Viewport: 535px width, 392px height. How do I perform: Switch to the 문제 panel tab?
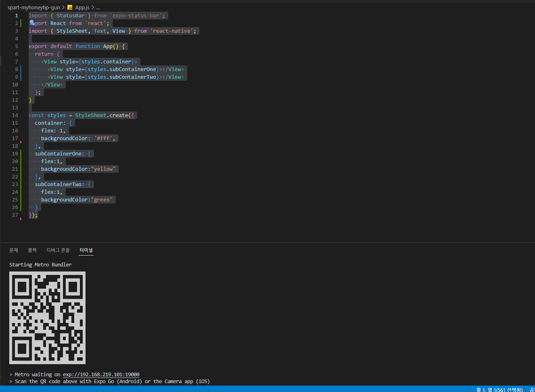point(14,250)
